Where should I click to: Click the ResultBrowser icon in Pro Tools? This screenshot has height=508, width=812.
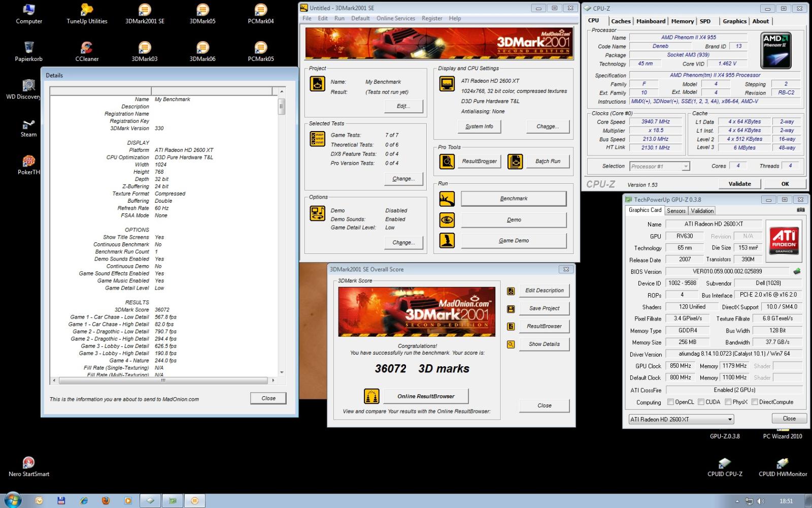click(x=447, y=162)
